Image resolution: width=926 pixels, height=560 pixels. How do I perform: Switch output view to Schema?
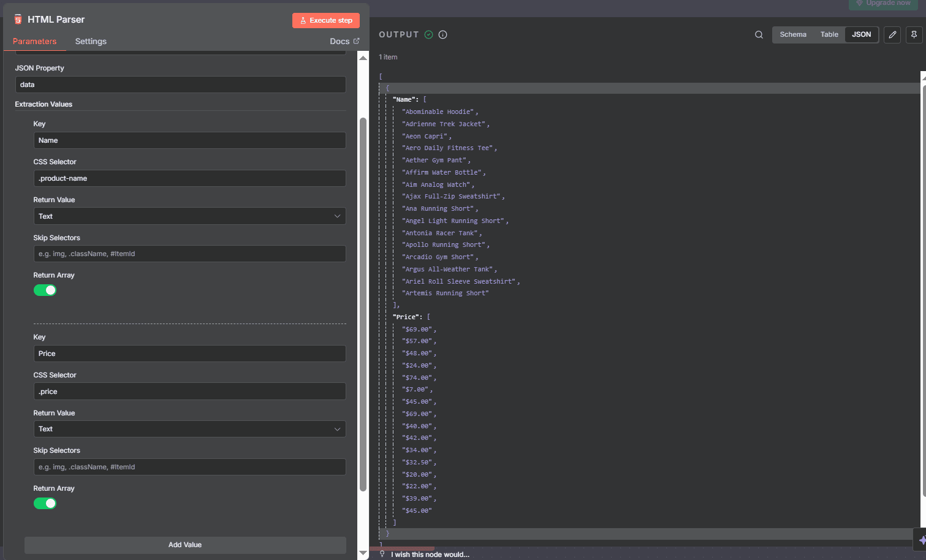(x=793, y=34)
